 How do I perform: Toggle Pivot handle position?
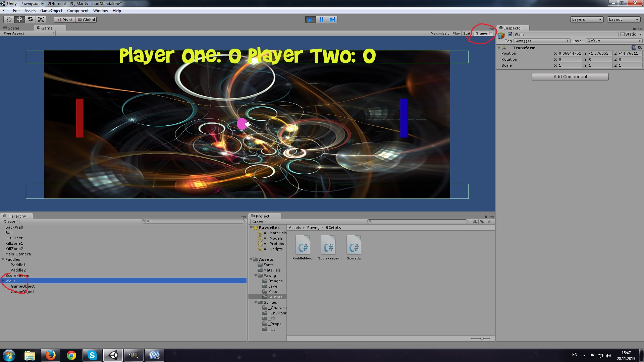(65, 20)
